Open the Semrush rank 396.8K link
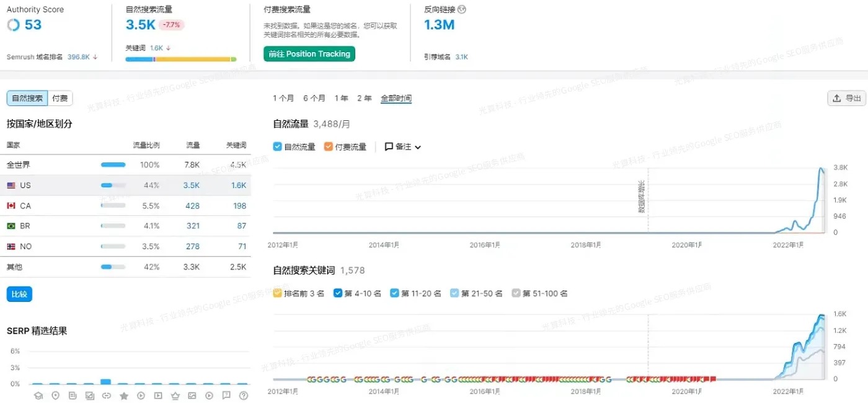The image size is (868, 403). (78, 57)
